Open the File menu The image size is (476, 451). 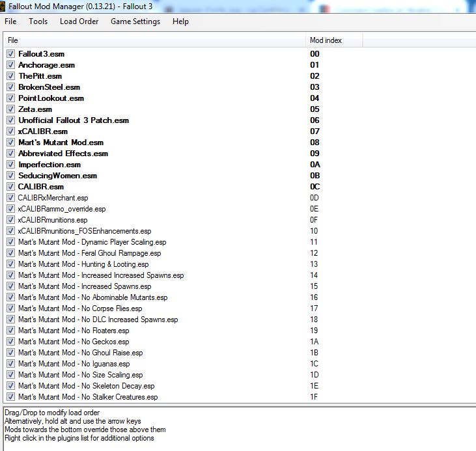tap(10, 21)
